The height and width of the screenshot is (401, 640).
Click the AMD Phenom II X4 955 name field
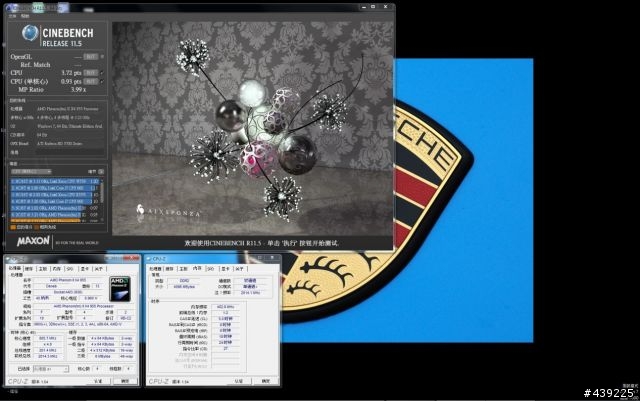68,280
